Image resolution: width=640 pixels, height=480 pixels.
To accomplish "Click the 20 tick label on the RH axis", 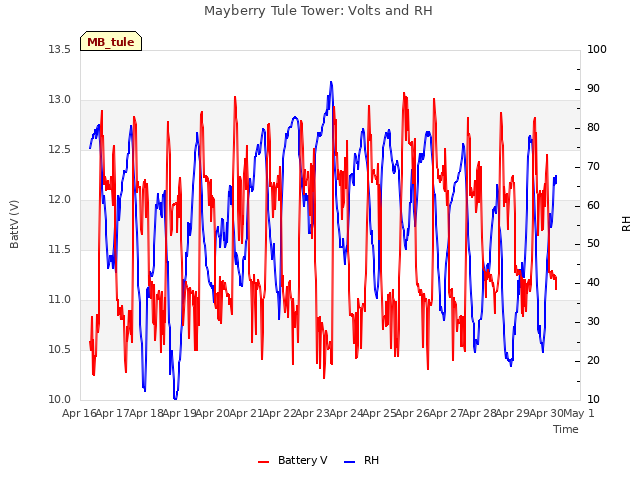I will (x=593, y=360).
